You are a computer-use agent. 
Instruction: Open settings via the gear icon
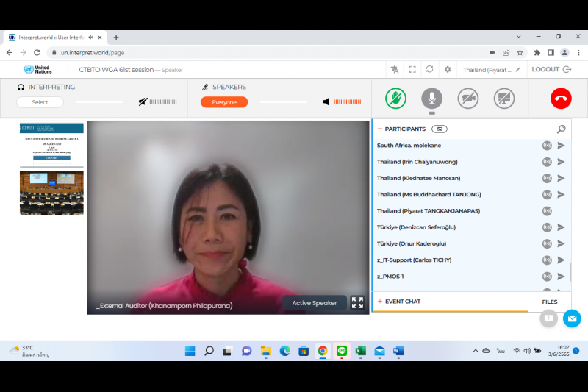click(448, 69)
